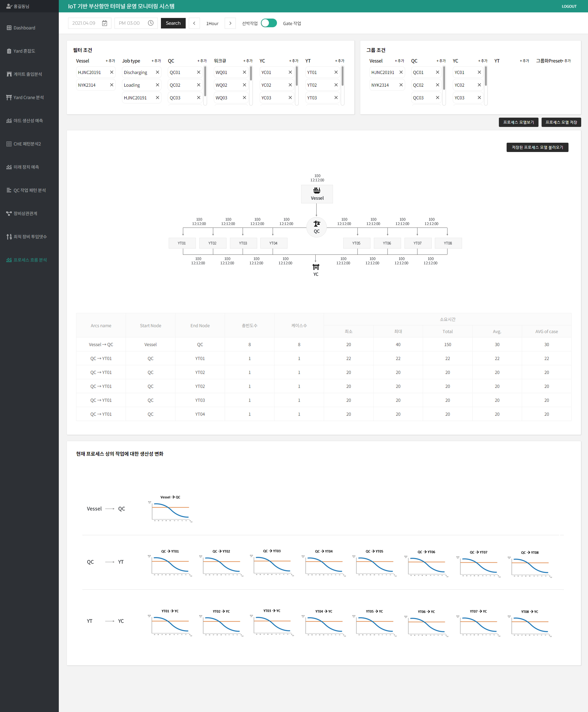This screenshot has width=588, height=712.
Task: Remove WQ02 from the work queue filter
Action: coord(244,85)
